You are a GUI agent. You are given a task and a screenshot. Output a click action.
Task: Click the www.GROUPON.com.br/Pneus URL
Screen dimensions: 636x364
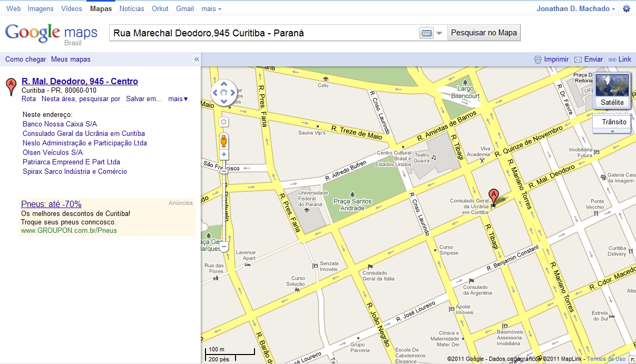(x=69, y=231)
